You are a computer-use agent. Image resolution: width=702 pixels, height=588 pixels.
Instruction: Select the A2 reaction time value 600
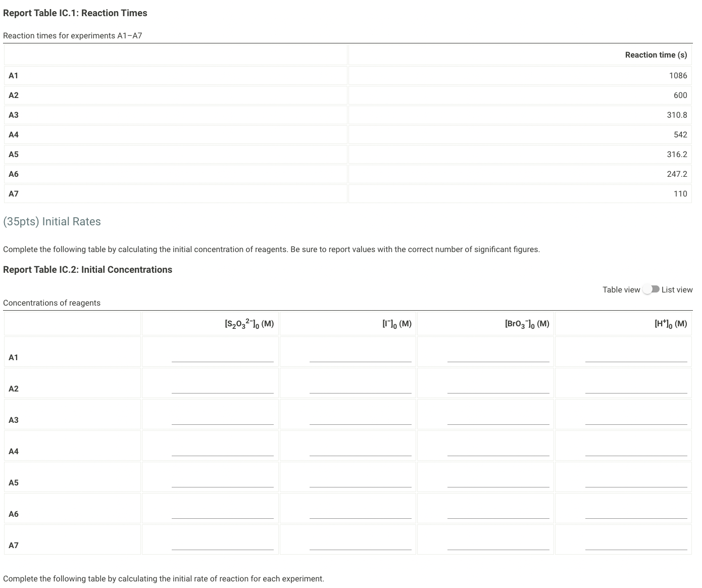tap(680, 95)
